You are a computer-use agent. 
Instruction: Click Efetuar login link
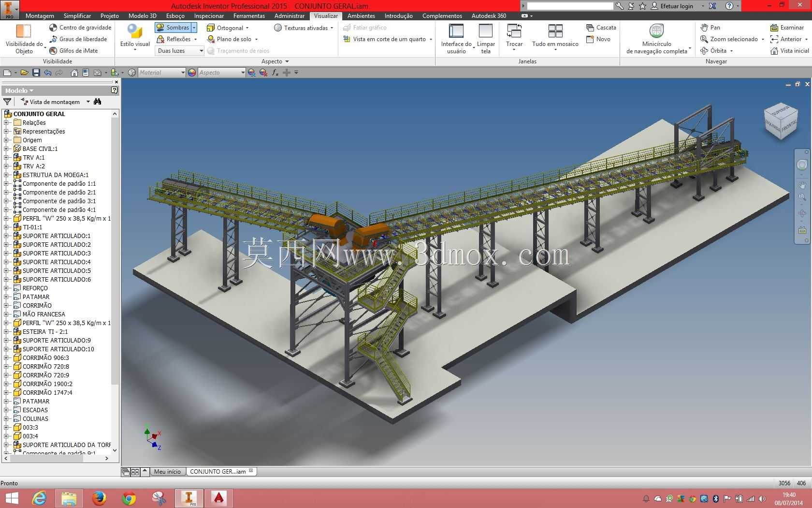tap(672, 6)
